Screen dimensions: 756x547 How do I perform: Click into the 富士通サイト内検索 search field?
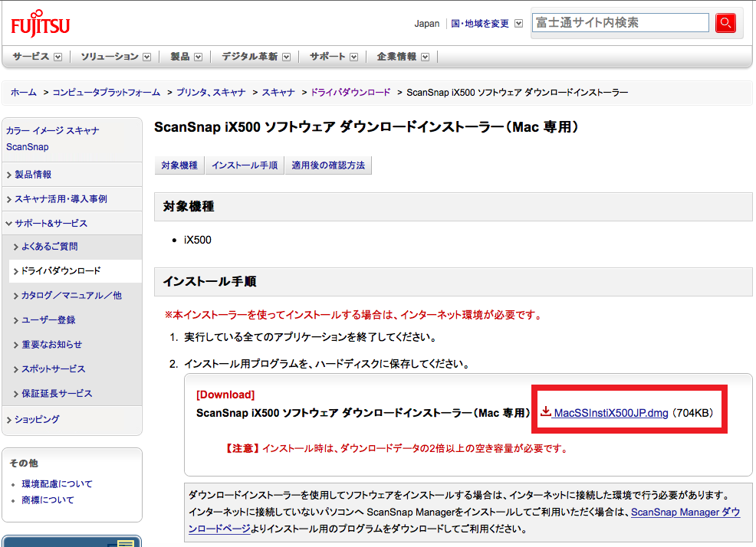point(620,23)
